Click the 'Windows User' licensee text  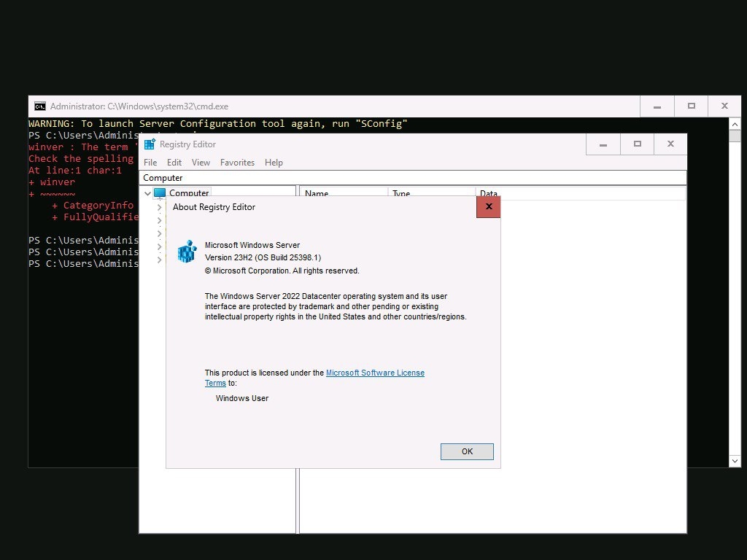[x=242, y=398]
